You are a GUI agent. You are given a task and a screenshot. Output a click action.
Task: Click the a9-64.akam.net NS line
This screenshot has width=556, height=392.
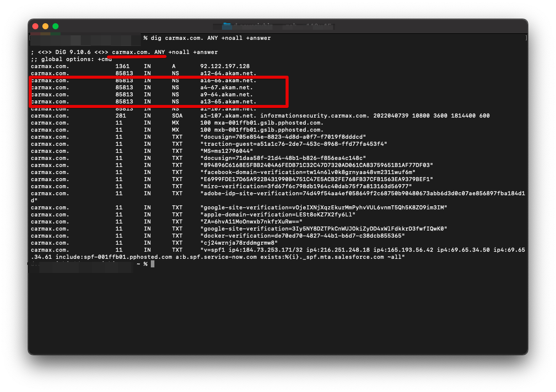[220, 94]
